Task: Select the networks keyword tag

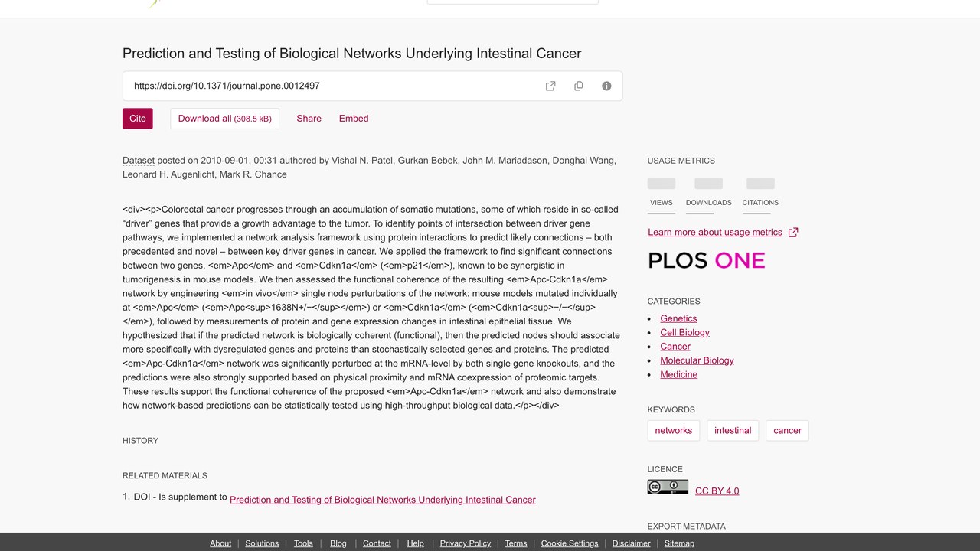Action: tap(674, 431)
